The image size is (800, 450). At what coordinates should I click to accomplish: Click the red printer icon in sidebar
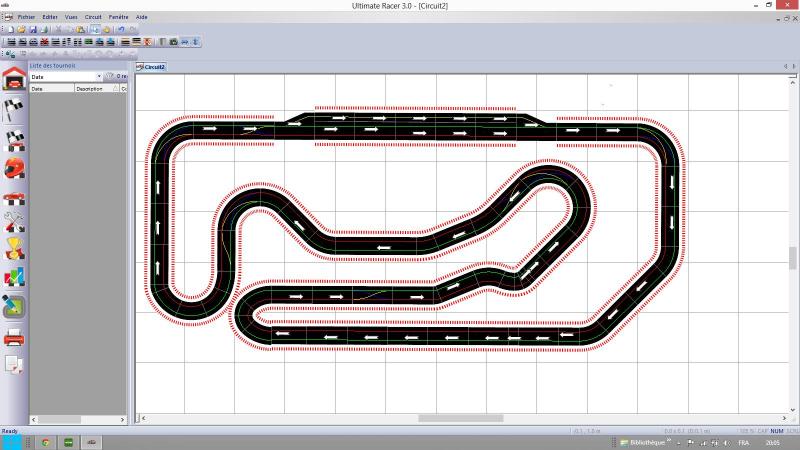point(14,336)
